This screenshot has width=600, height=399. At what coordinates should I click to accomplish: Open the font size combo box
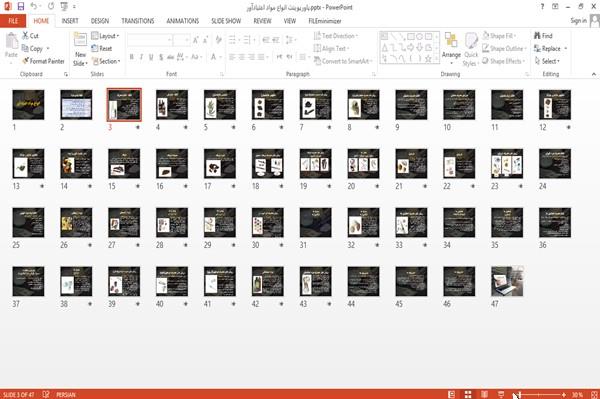[x=181, y=40]
